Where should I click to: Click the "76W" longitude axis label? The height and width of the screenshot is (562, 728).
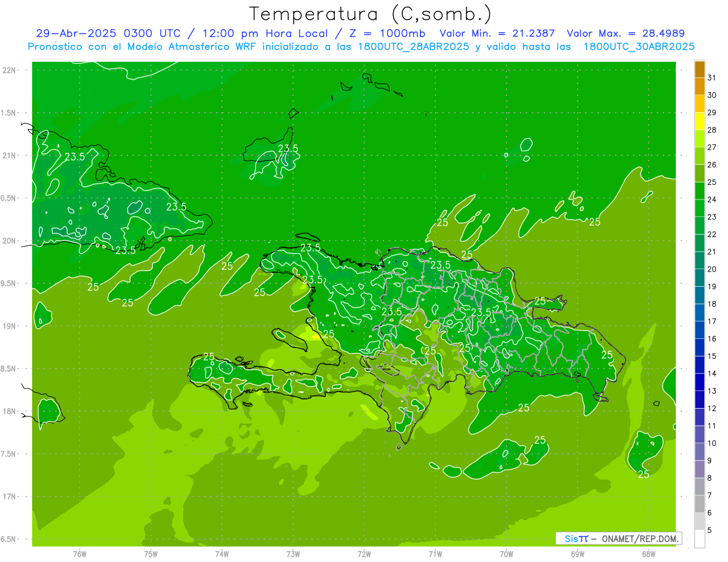click(x=79, y=554)
